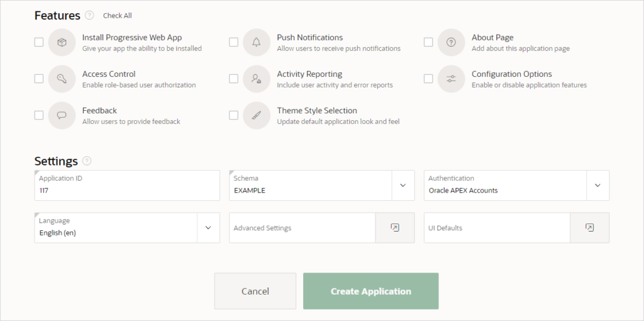The image size is (644, 321).
Task: Click the About Page label
Action: (492, 37)
